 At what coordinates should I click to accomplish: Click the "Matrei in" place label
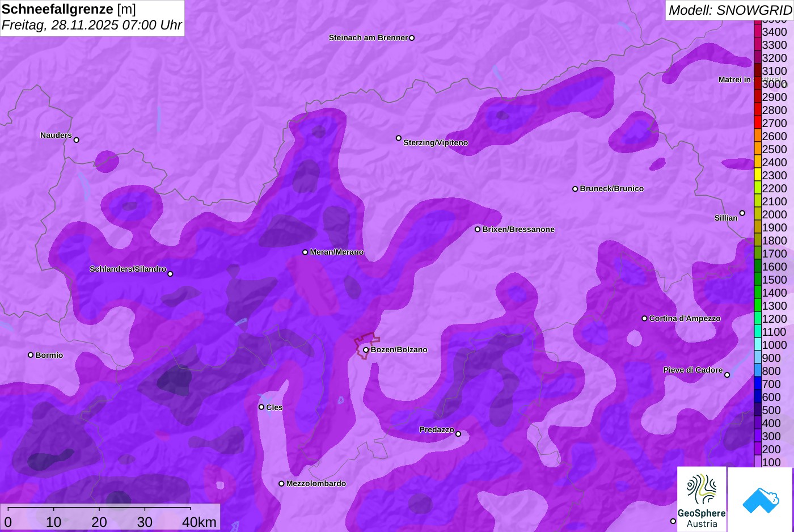[734, 79]
